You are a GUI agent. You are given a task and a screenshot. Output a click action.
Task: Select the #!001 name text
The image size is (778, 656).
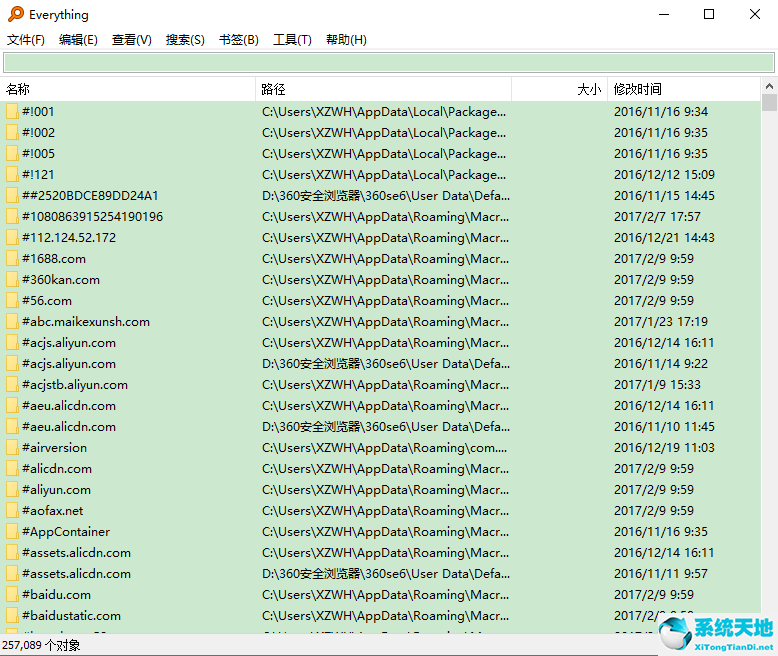38,112
